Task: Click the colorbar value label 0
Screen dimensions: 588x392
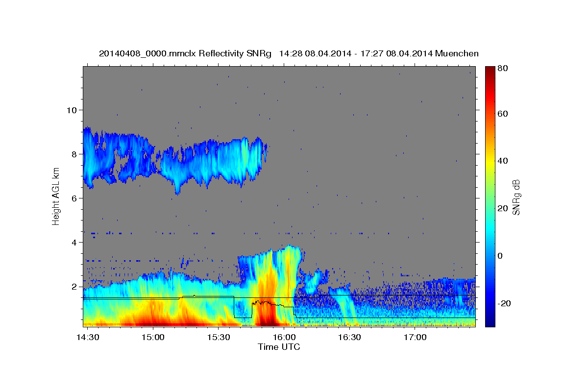Action: [499, 256]
